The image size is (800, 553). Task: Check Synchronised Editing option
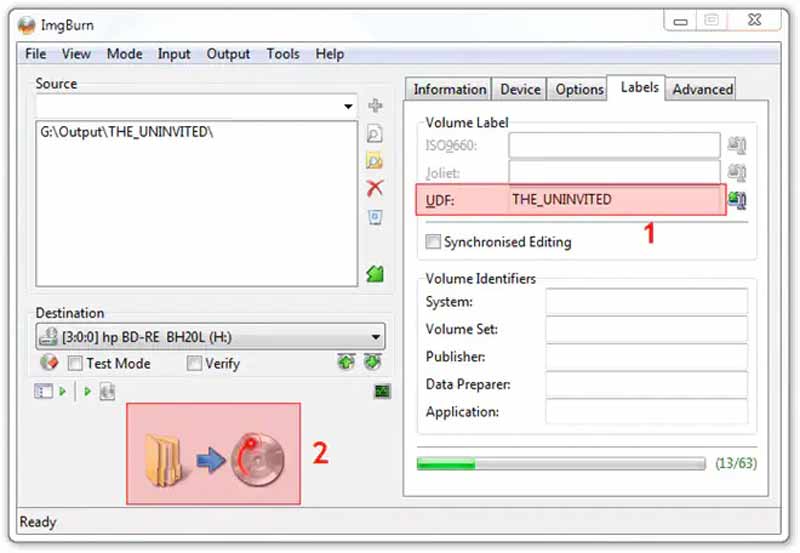(x=433, y=242)
